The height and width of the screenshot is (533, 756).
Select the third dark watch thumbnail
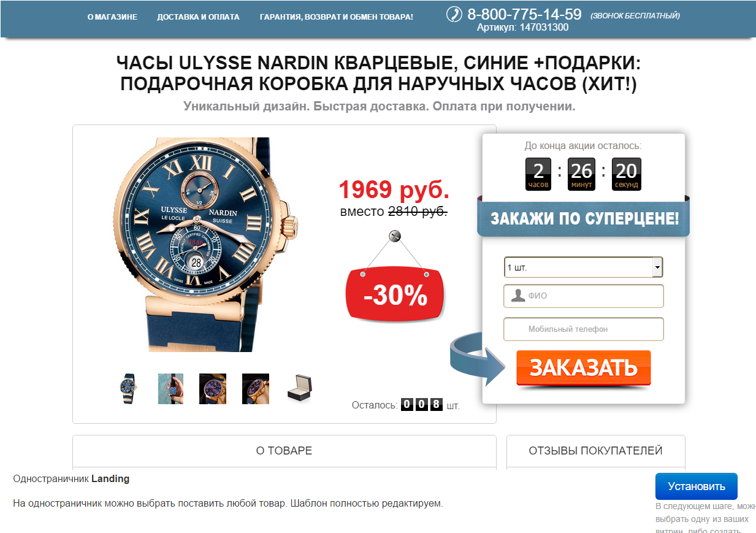pos(213,389)
